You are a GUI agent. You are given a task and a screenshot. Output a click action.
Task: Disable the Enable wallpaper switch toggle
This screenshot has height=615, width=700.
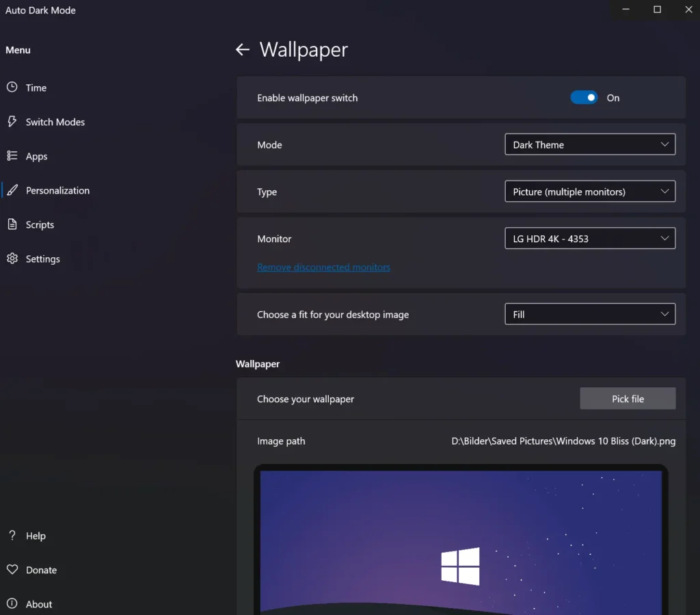pos(584,98)
